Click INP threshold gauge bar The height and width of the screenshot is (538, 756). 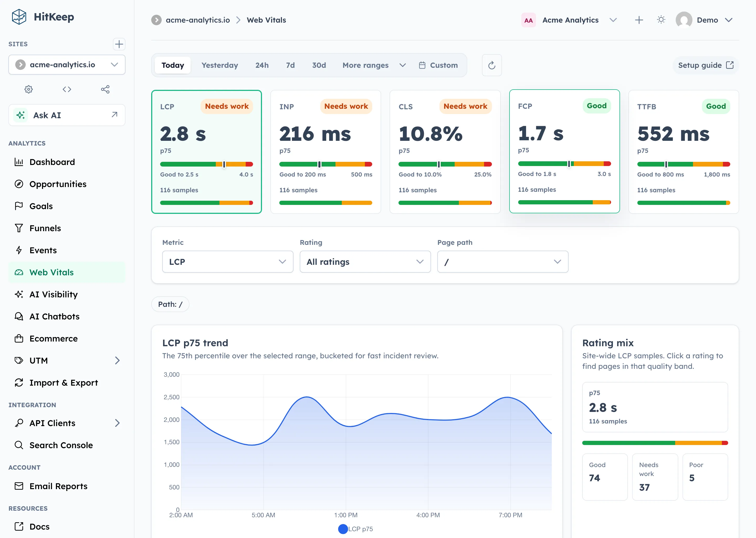326,164
